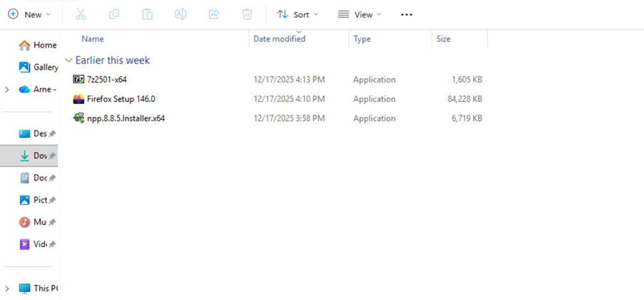Click the Paste clipboard icon
Viewport: 644px width, 300px height.
(147, 14)
